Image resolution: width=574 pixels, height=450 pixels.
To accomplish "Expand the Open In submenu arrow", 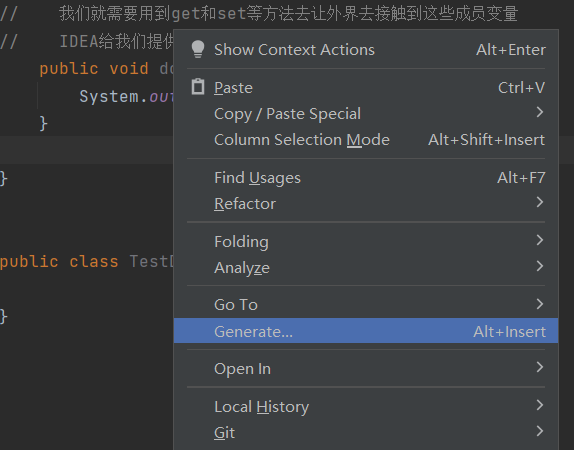I will (x=539, y=367).
